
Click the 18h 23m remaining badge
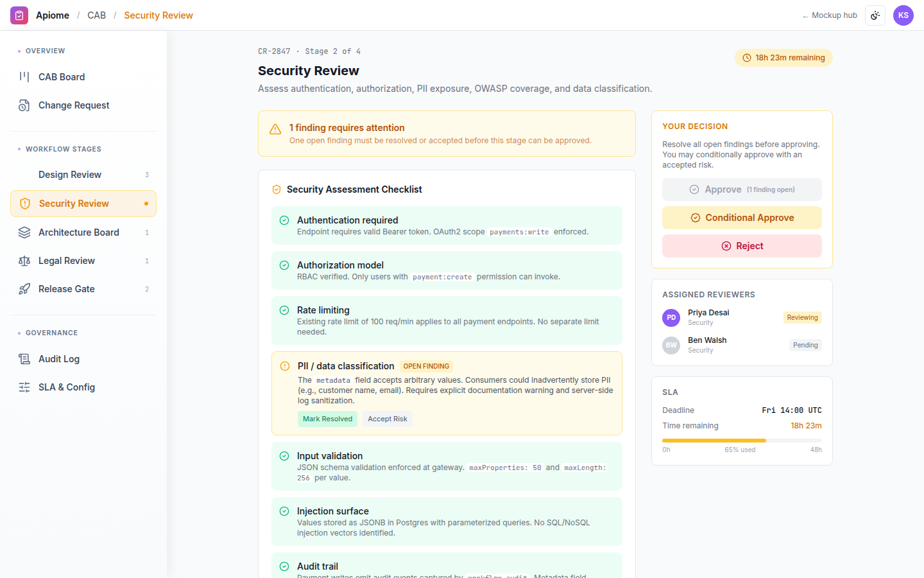point(783,58)
